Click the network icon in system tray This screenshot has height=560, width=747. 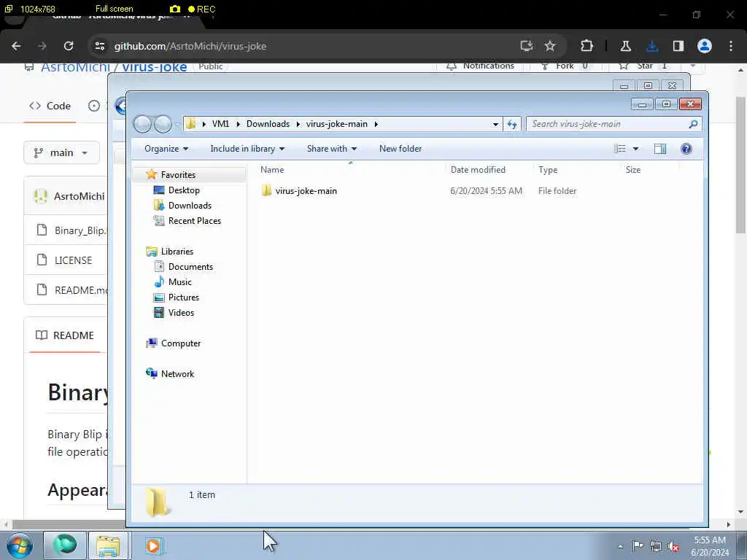point(656,546)
